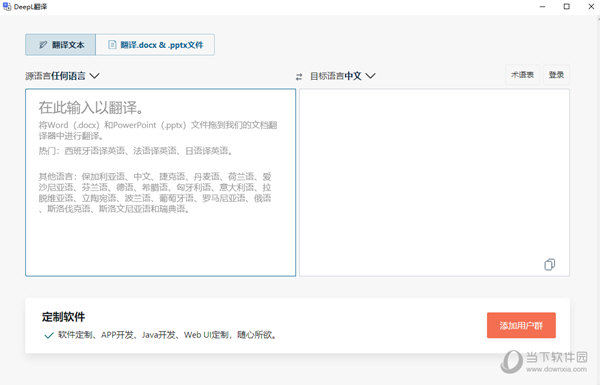Viewport: 600px width, 385px height.
Task: Click the 定制软件 heading
Action: point(64,317)
